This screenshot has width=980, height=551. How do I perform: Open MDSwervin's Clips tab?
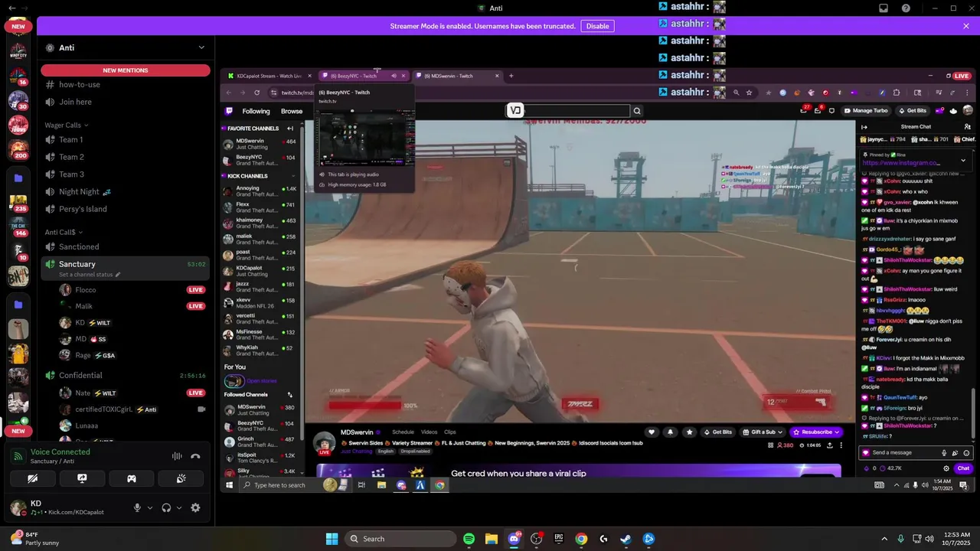coord(450,432)
